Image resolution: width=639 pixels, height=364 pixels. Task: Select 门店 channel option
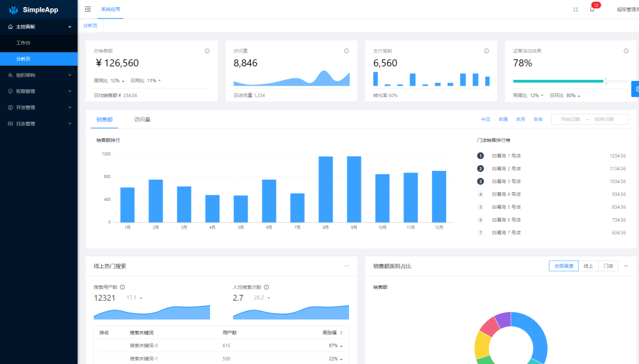pos(608,266)
